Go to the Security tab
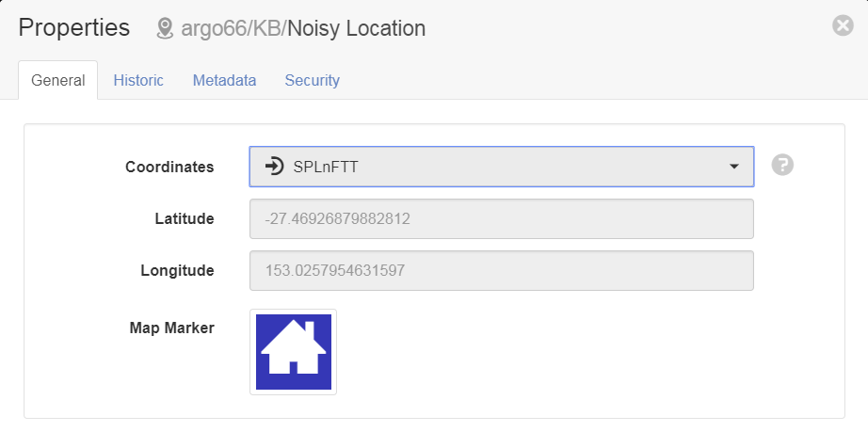The image size is (868, 432). tap(313, 80)
